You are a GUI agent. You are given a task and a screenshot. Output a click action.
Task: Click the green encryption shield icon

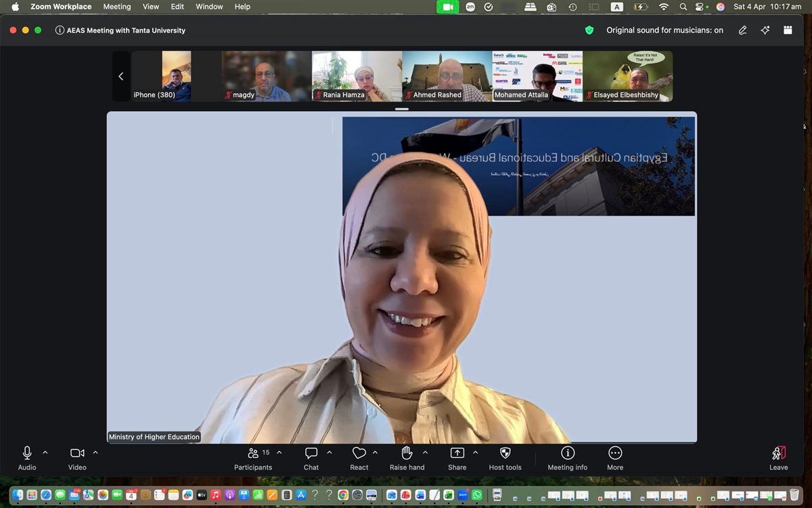589,30
